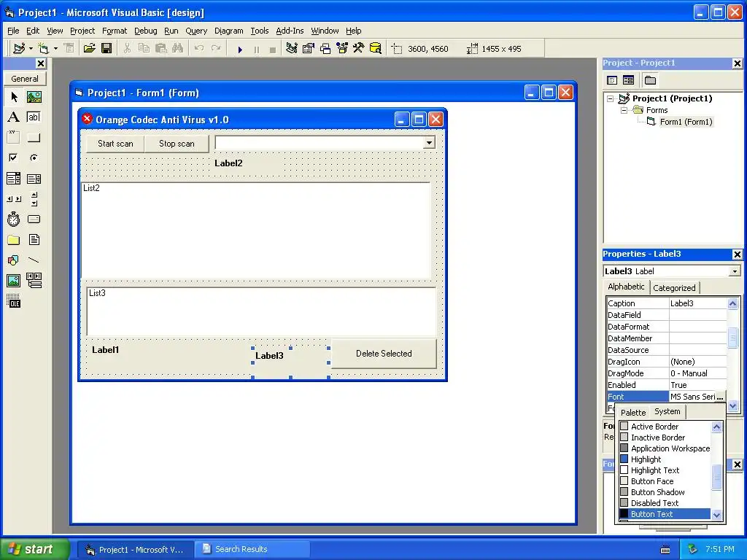The height and width of the screenshot is (560, 747).
Task: Choose the Button Shadow system color
Action: (x=665, y=492)
